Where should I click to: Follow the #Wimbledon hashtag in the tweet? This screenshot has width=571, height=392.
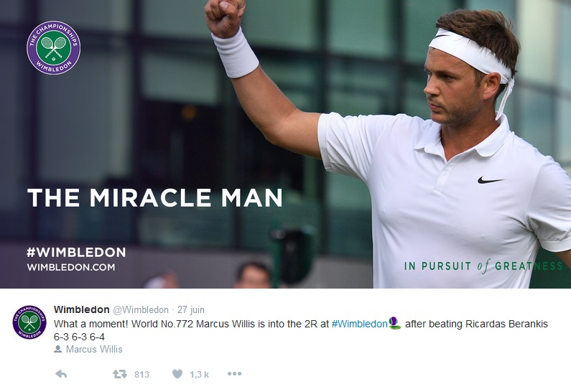point(359,324)
